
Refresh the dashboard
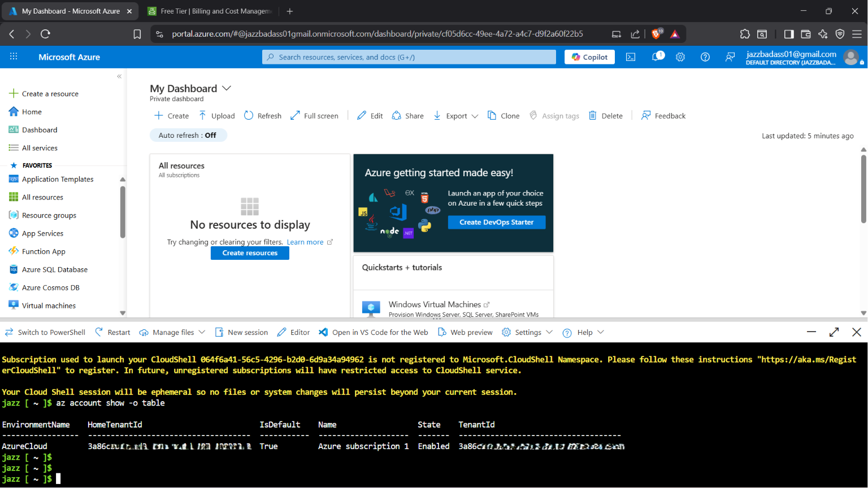point(263,116)
